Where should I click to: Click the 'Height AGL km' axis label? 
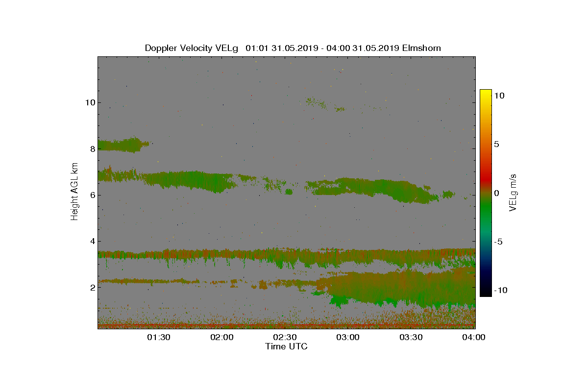pyautogui.click(x=74, y=193)
